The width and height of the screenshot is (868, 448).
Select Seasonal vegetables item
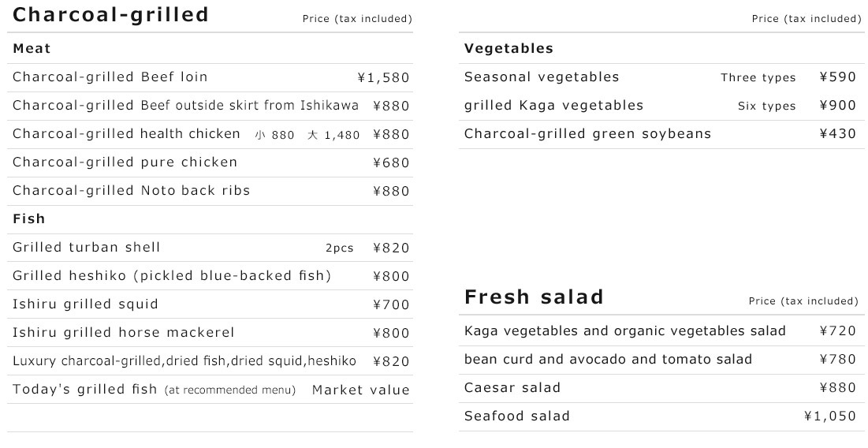tap(542, 77)
